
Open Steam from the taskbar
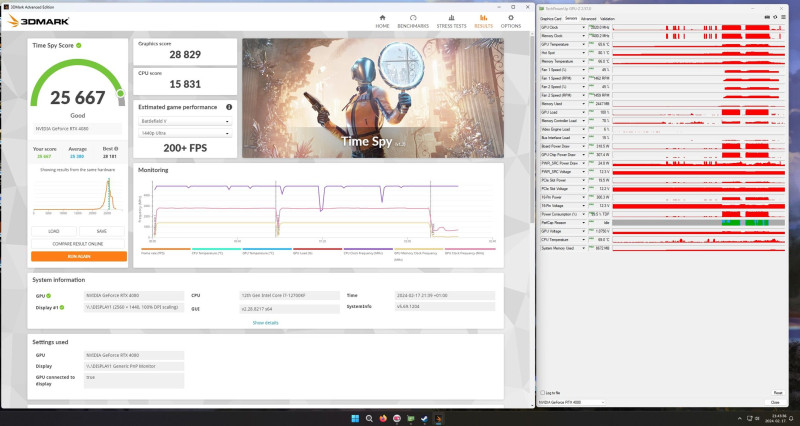[x=424, y=419]
